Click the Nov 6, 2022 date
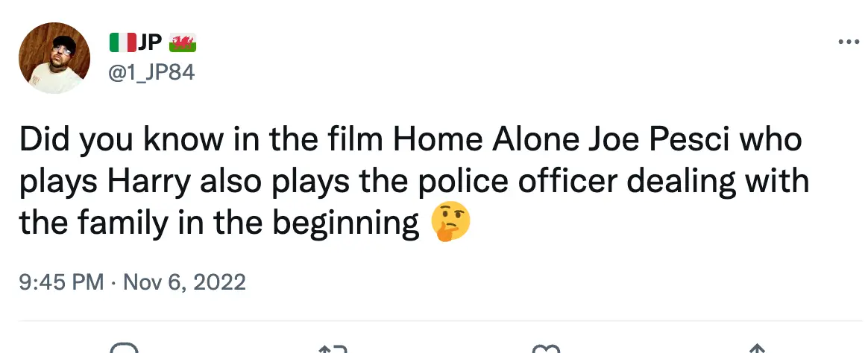This screenshot has height=353, width=868. (x=185, y=282)
